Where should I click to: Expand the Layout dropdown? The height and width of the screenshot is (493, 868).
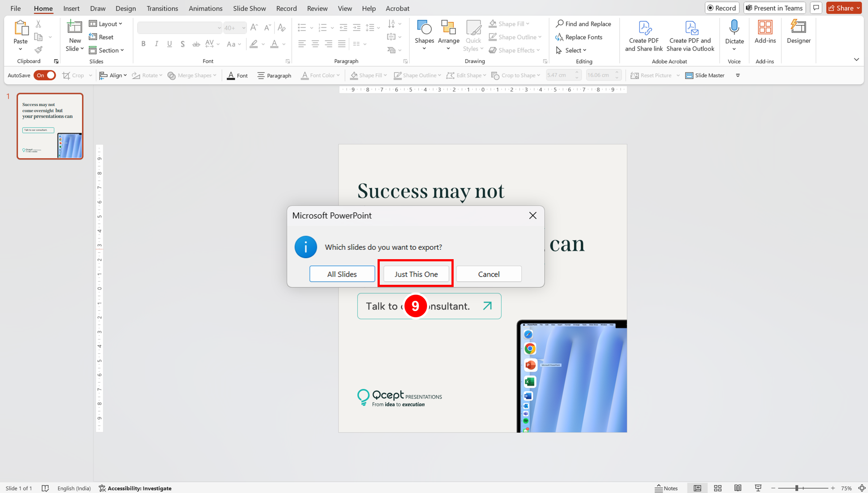coord(105,24)
